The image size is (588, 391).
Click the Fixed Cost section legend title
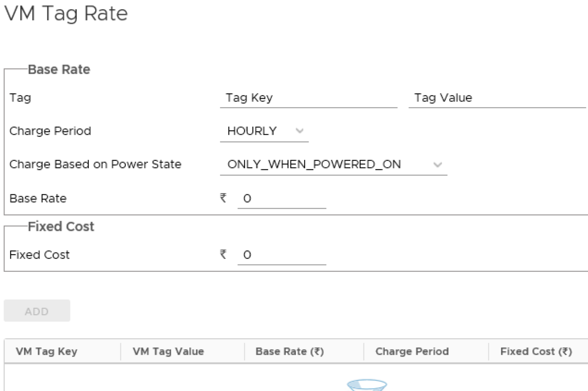click(x=61, y=227)
